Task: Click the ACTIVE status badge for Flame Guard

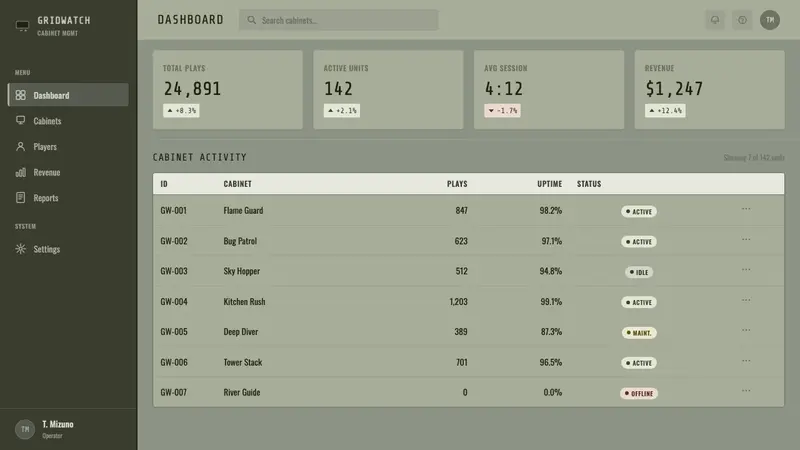Action: coord(639,211)
